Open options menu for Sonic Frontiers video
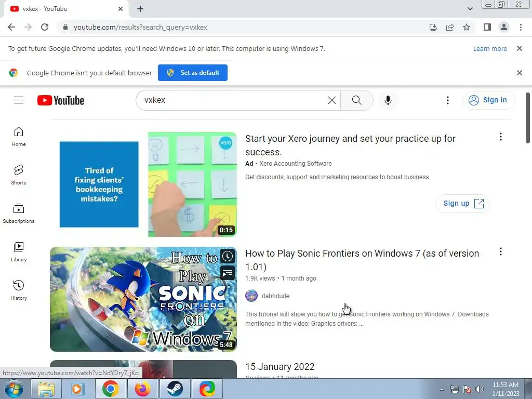532x399 pixels. [x=500, y=251]
